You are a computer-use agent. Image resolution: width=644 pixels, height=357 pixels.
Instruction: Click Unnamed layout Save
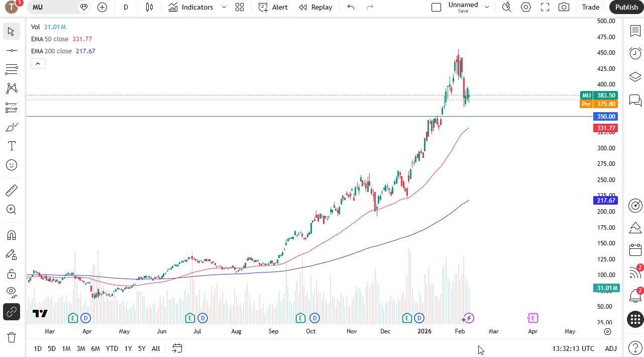click(463, 7)
